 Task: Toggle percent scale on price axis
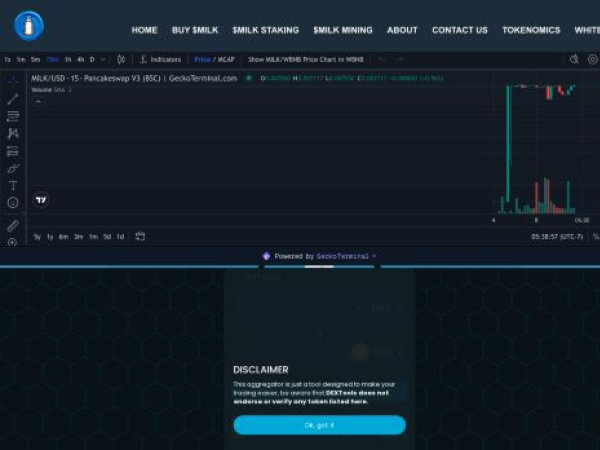[595, 237]
